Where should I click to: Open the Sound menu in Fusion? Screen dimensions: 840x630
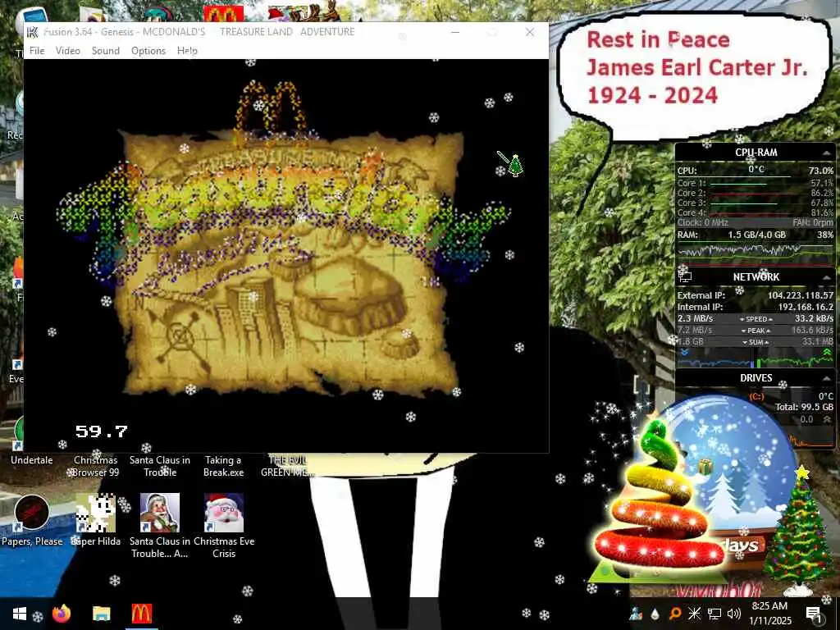coord(106,50)
